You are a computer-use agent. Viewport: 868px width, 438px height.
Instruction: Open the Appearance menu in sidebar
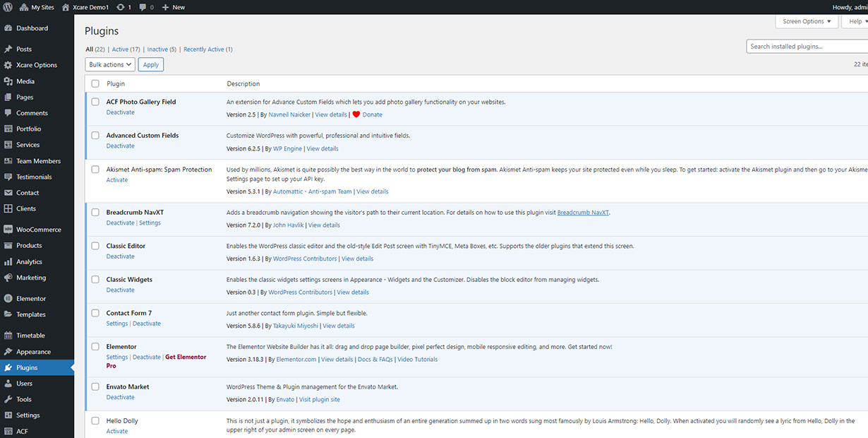tap(33, 352)
